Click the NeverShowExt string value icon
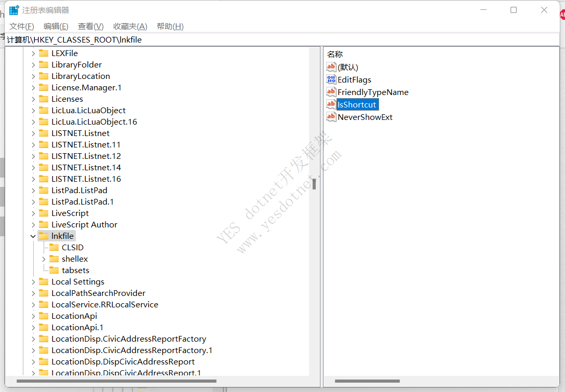 pos(331,117)
